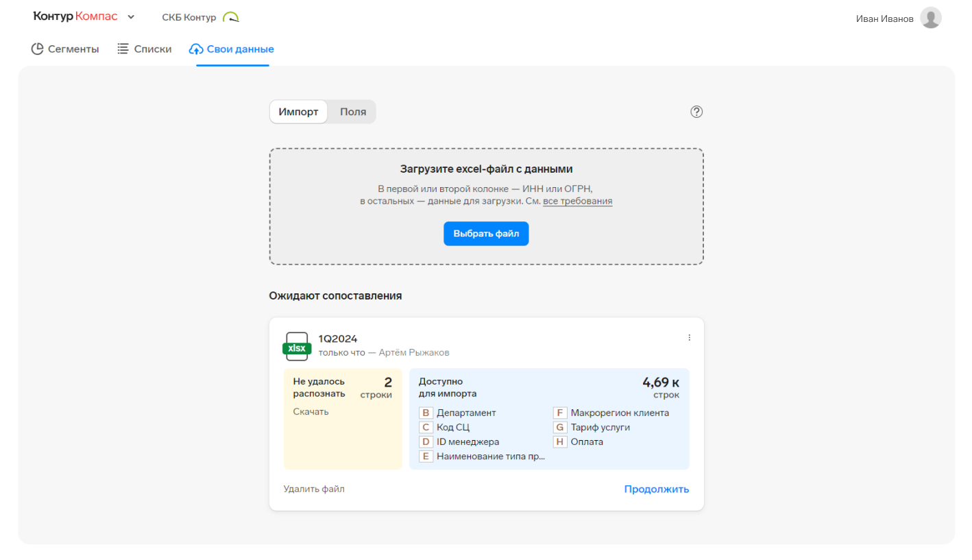
Task: Click the H column badge for Оплата
Action: (560, 442)
